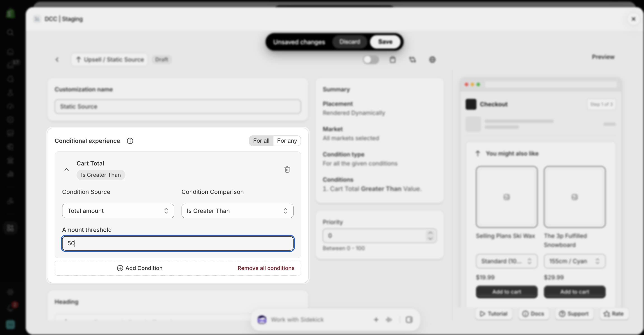This screenshot has width=644, height=335.
Task: Delete the Cart Total condition with the trash icon
Action: pos(287,170)
